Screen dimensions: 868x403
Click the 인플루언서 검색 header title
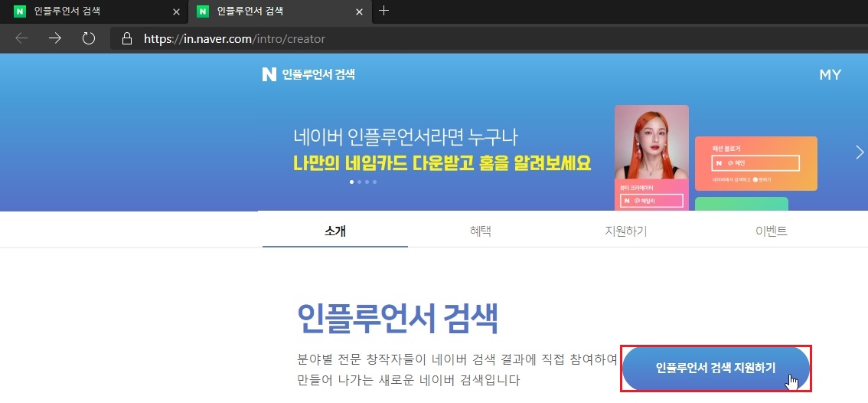[318, 74]
